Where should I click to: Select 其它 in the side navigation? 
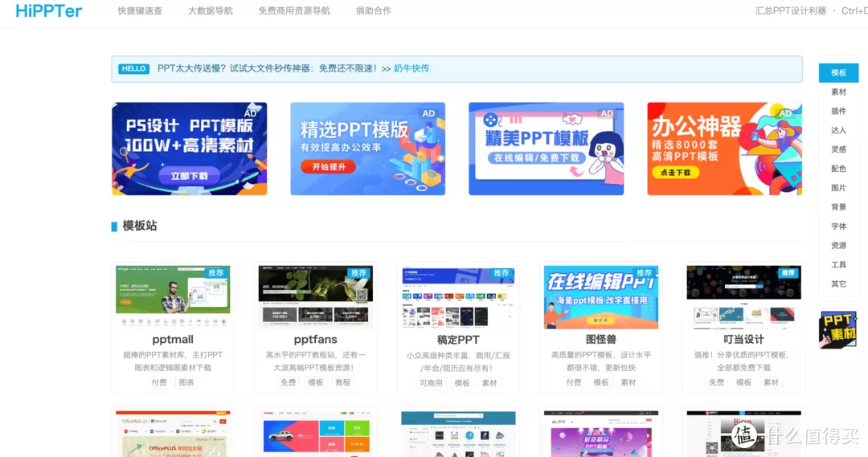(838, 284)
